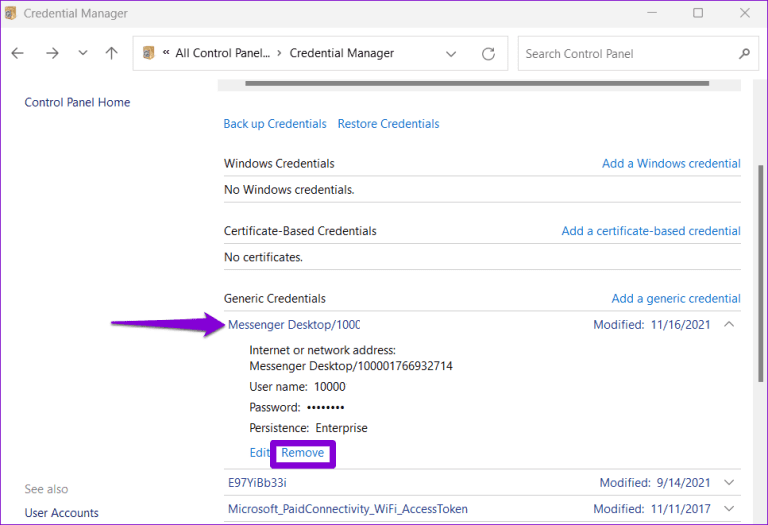
Task: Open the recent locations dropdown chevron
Action: pyautogui.click(x=83, y=52)
